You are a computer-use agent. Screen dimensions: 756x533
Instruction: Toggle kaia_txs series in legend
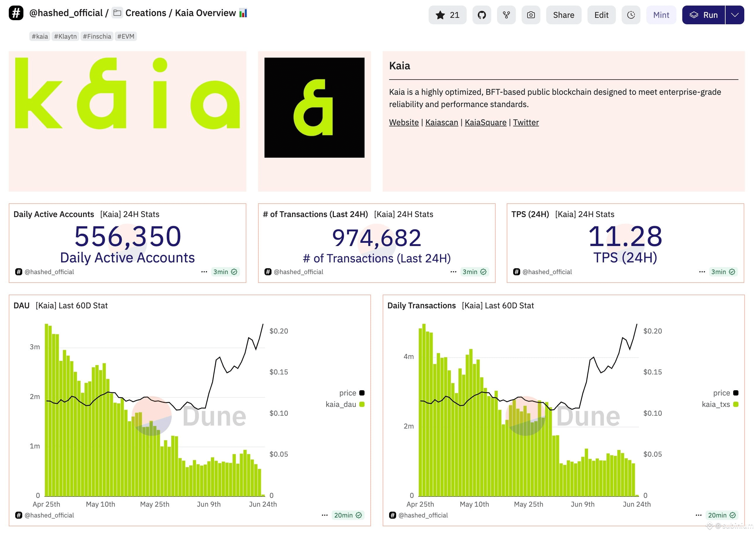[x=720, y=404]
